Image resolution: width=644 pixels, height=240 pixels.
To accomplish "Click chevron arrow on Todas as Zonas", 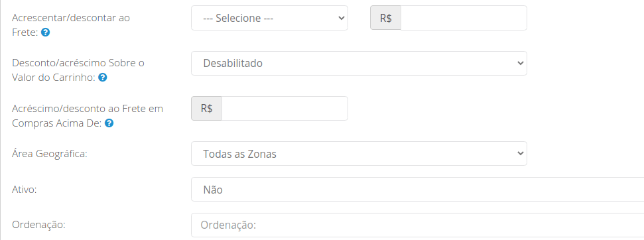I will point(521,153).
